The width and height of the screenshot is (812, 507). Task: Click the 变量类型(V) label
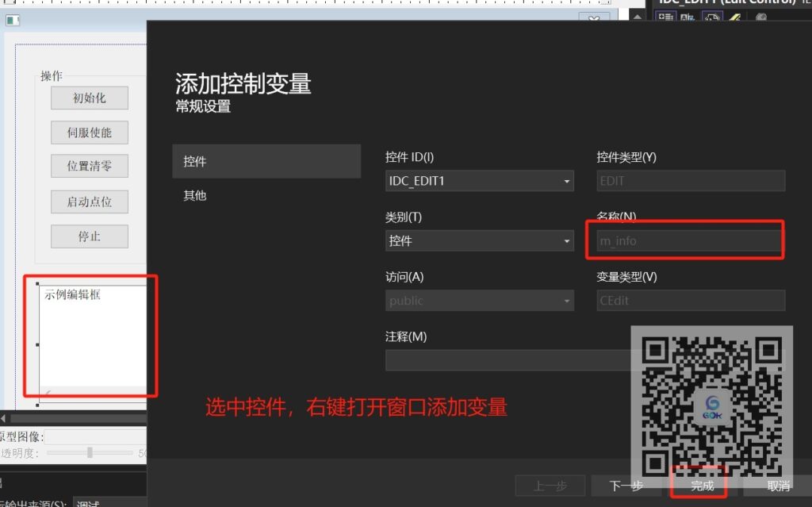(x=626, y=277)
